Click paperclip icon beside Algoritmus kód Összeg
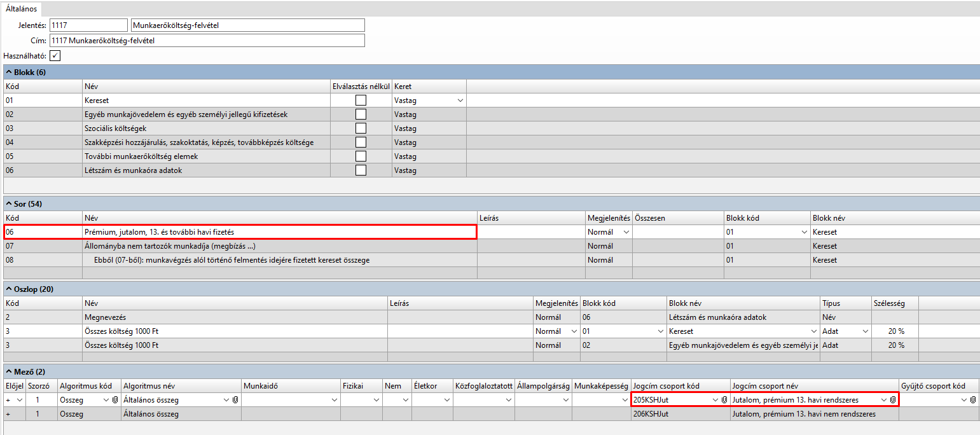Viewport: 980px width, 435px height. tap(115, 400)
